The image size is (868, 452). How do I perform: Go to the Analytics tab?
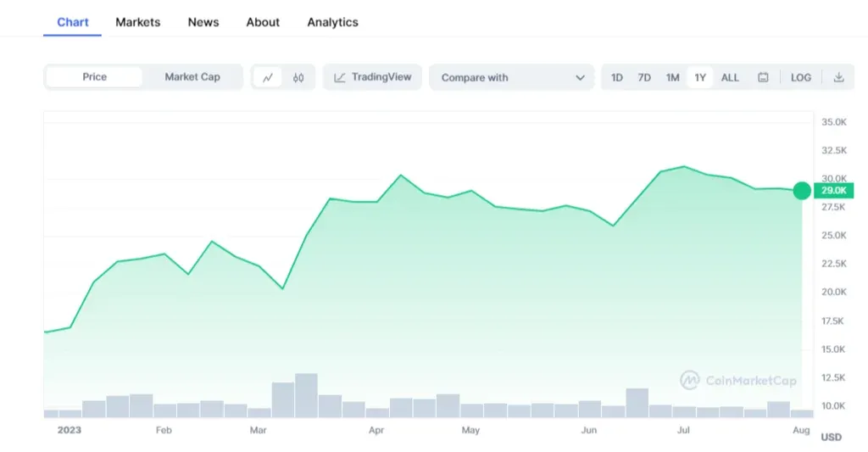click(332, 22)
